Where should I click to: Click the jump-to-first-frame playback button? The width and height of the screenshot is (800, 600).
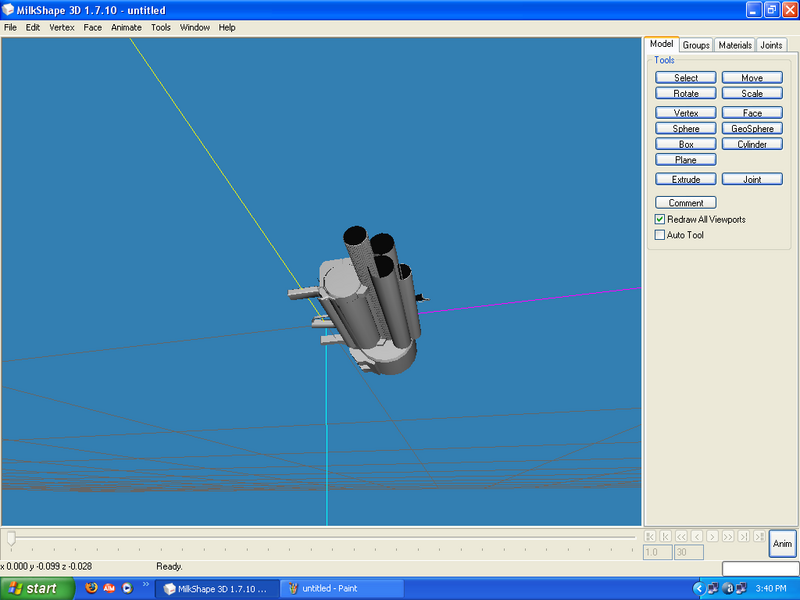pos(649,536)
